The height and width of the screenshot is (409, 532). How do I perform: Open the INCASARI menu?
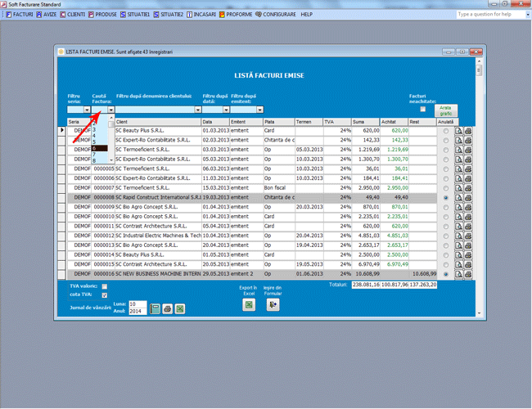coord(201,15)
